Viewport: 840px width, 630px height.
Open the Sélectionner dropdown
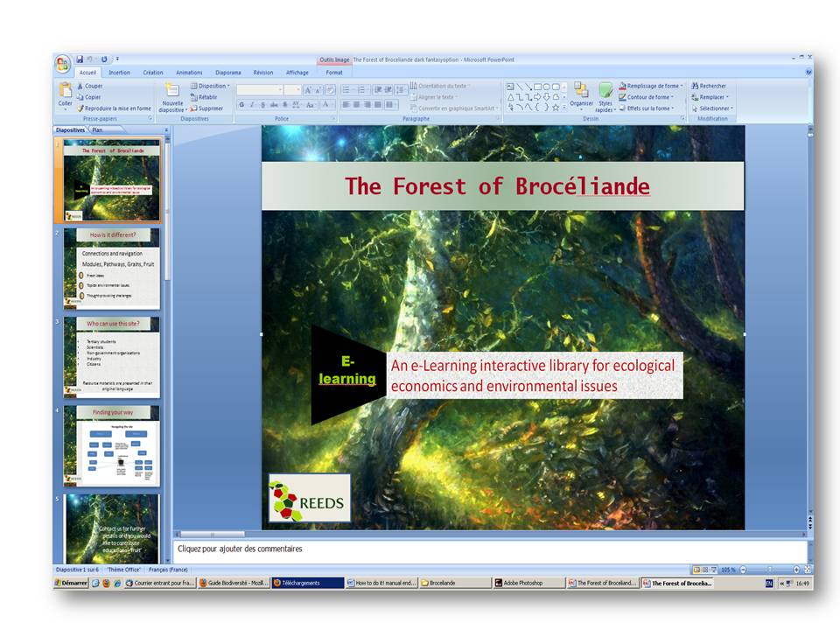click(x=712, y=108)
